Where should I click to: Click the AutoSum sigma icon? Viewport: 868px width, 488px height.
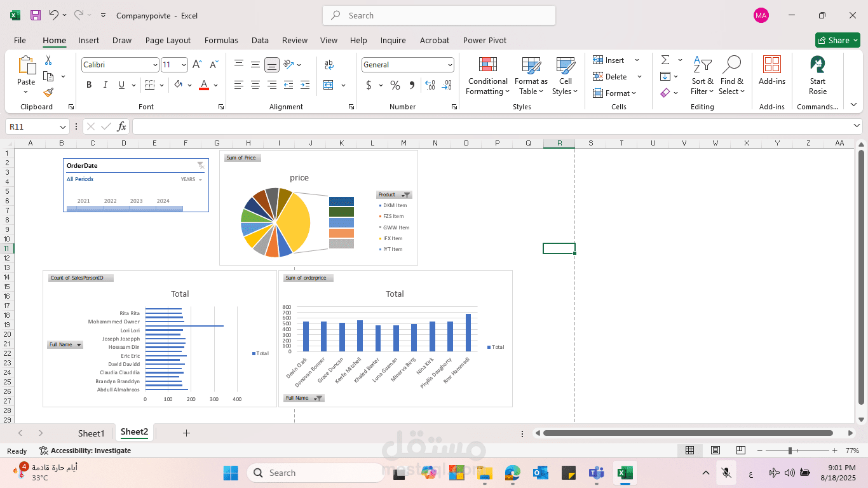click(665, 60)
